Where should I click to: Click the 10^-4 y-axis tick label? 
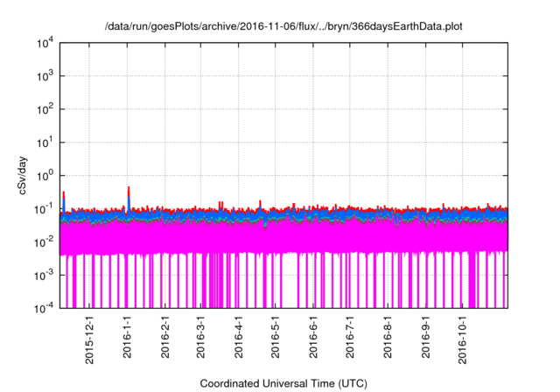45,308
